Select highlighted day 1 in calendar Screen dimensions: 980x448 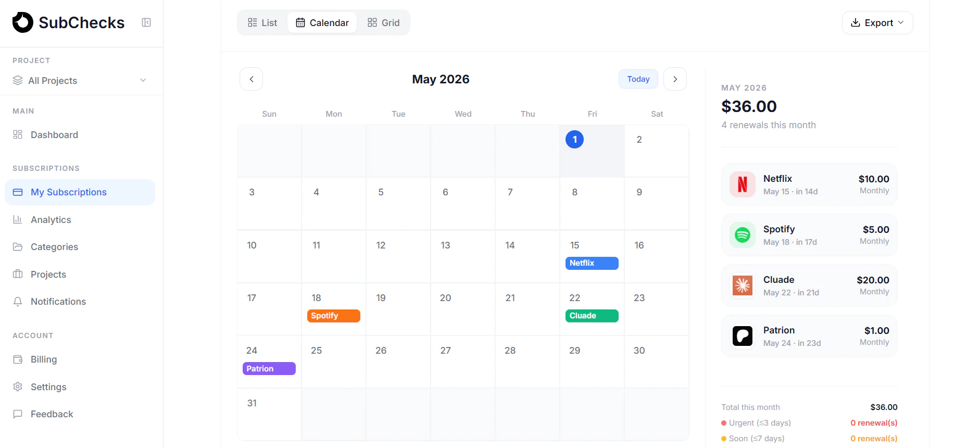click(x=574, y=139)
